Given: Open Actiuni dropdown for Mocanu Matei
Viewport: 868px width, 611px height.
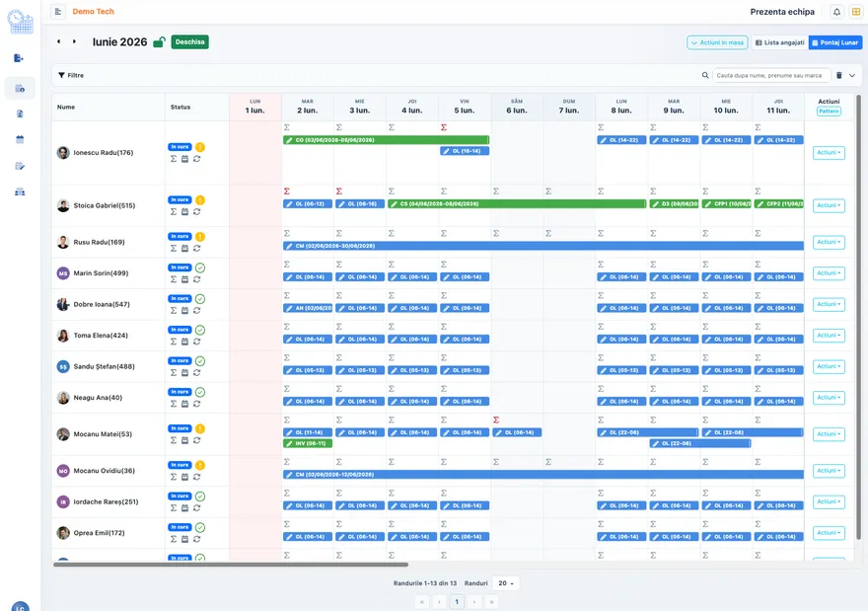Looking at the screenshot, I should pos(829,434).
